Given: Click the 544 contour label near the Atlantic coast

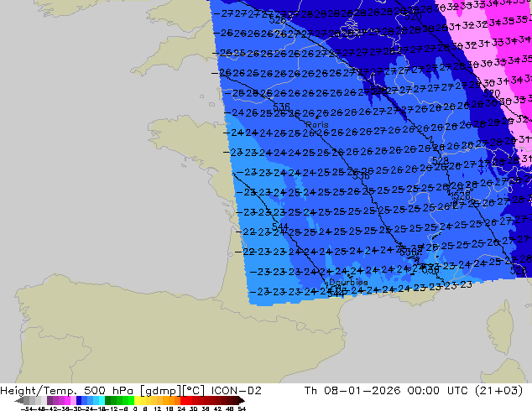Looking at the screenshot, I should tap(280, 226).
